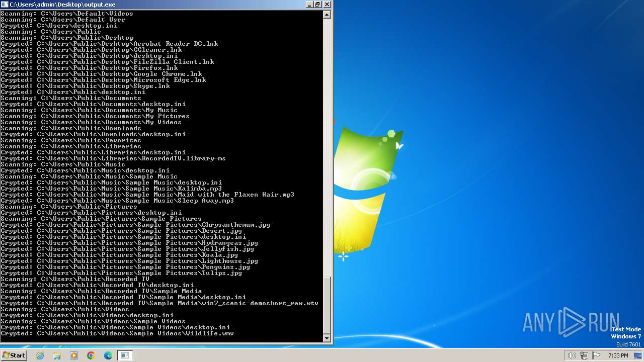Open the Action Center flag icon
The width and height of the screenshot is (644, 362).
click(596, 355)
